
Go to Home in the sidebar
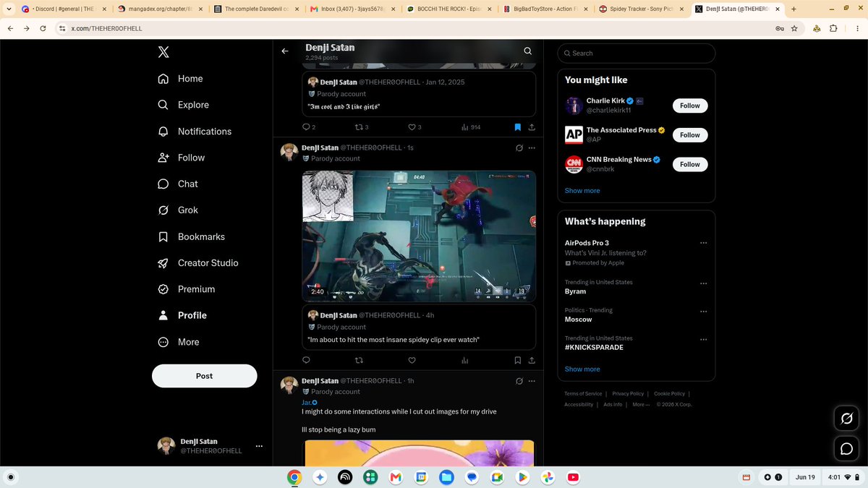pyautogui.click(x=180, y=79)
